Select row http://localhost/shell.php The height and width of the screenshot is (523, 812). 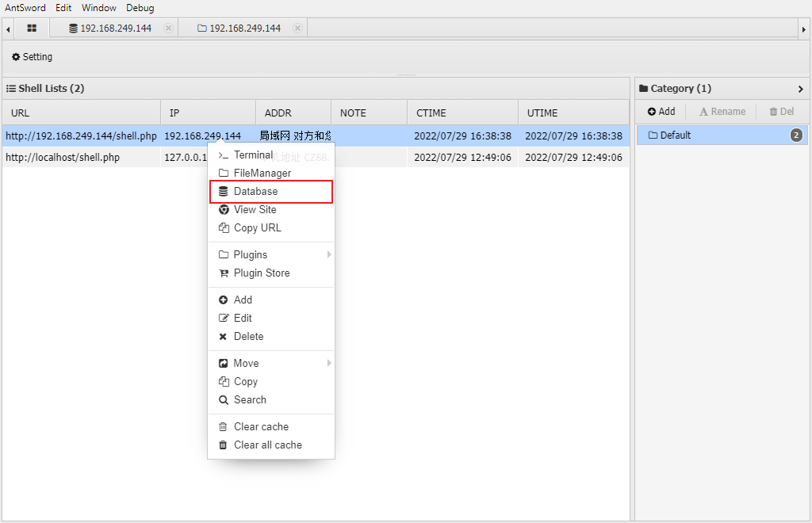point(316,157)
